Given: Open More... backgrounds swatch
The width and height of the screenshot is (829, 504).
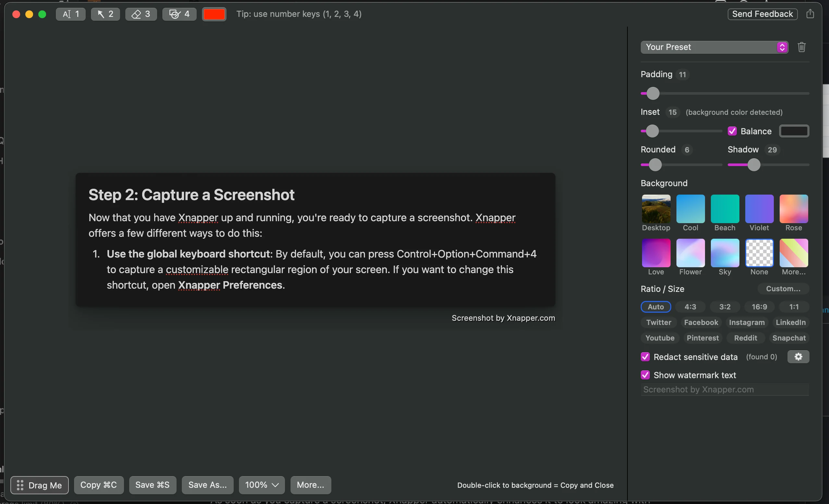Looking at the screenshot, I should (x=794, y=253).
